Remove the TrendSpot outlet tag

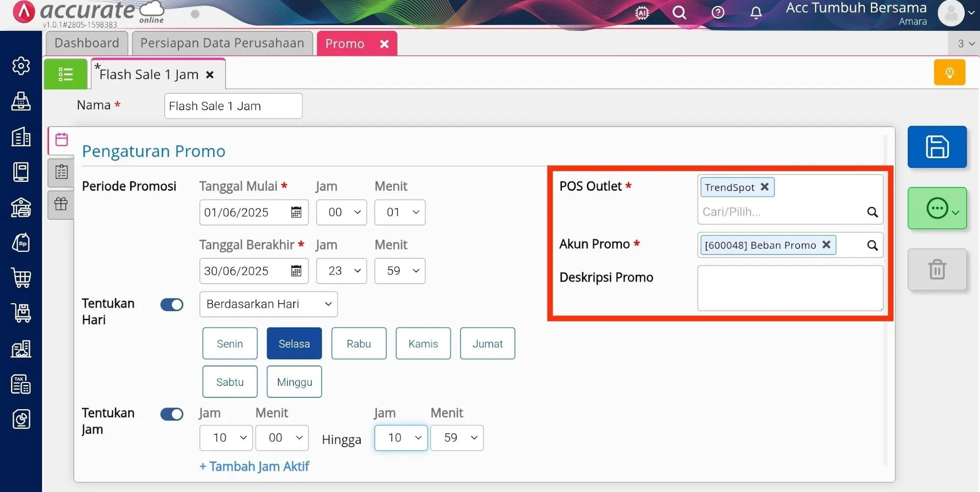764,187
